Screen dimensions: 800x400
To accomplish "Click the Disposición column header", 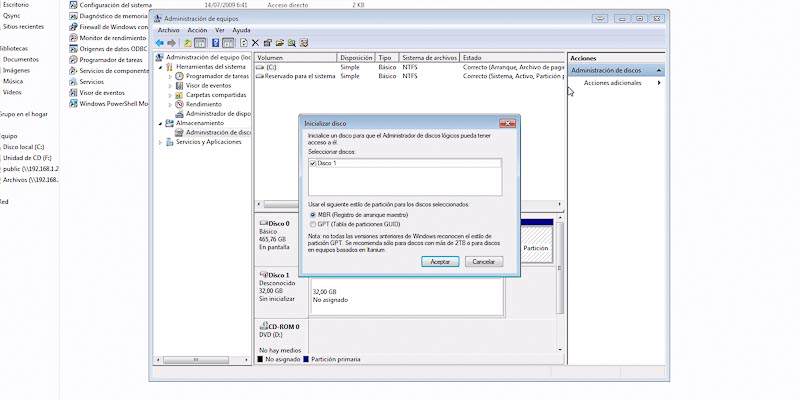I will coord(356,58).
